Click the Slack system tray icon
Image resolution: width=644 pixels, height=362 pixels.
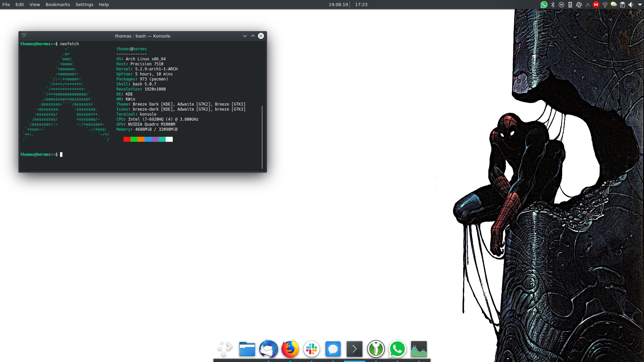click(579, 5)
